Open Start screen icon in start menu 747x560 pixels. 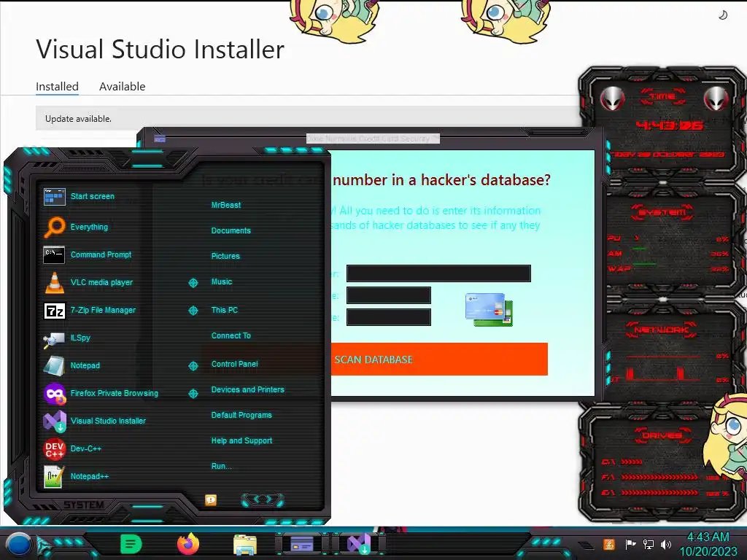click(x=54, y=196)
